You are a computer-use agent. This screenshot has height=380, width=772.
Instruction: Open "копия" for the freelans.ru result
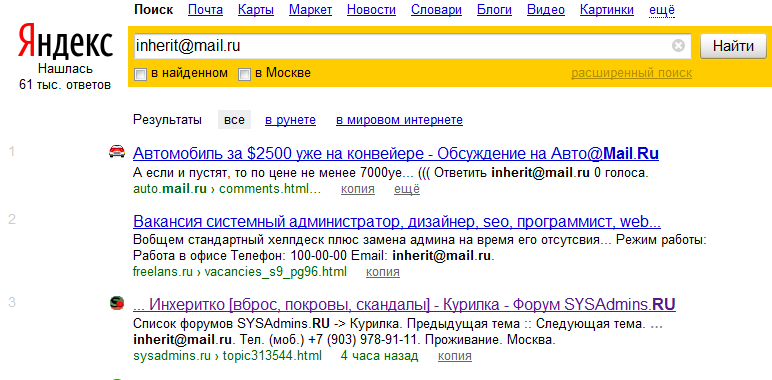pos(383,272)
